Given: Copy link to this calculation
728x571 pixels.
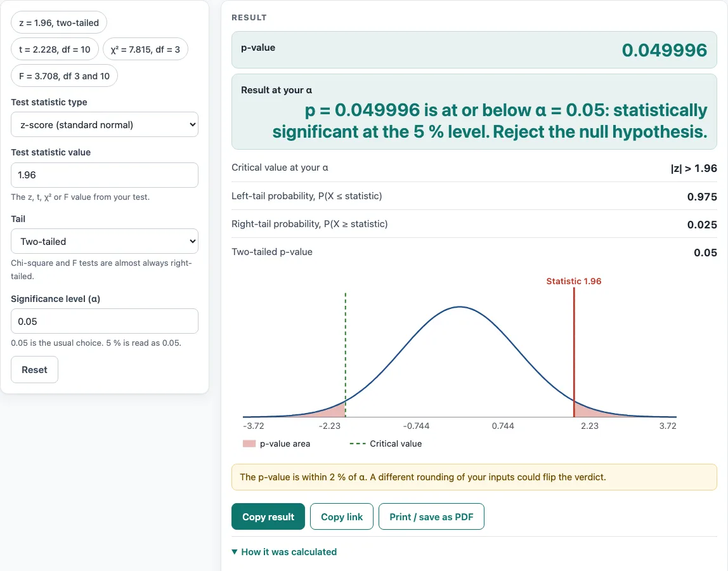Looking at the screenshot, I should coord(342,516).
